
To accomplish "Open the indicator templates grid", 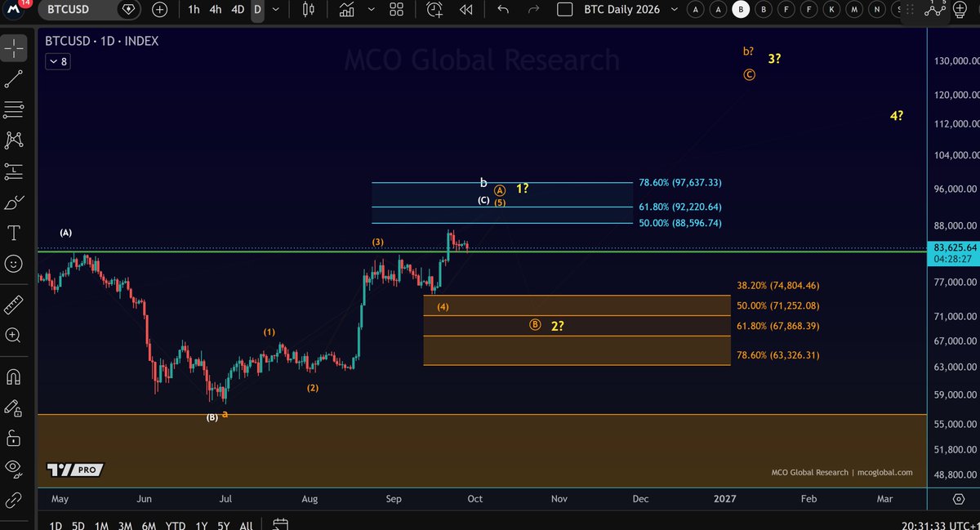I will (397, 10).
